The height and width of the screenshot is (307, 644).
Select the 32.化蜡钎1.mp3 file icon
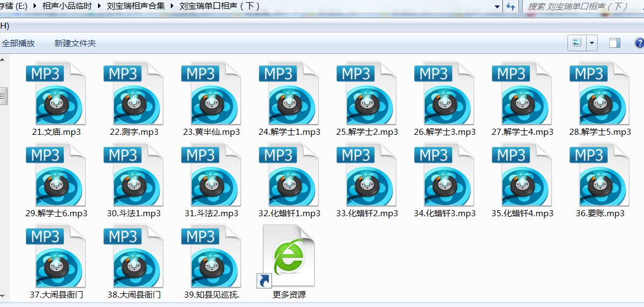coord(288,175)
